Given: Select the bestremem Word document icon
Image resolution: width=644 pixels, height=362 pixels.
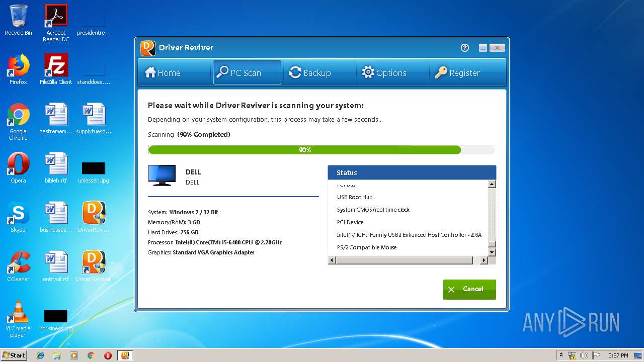Looking at the screenshot, I should click(x=56, y=119).
